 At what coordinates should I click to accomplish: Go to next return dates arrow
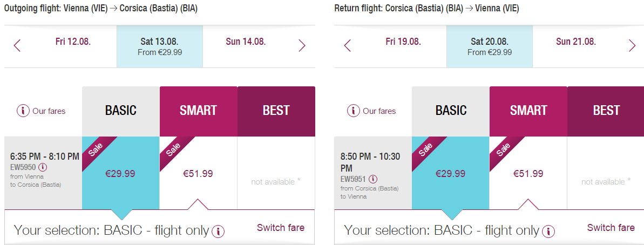click(x=632, y=45)
